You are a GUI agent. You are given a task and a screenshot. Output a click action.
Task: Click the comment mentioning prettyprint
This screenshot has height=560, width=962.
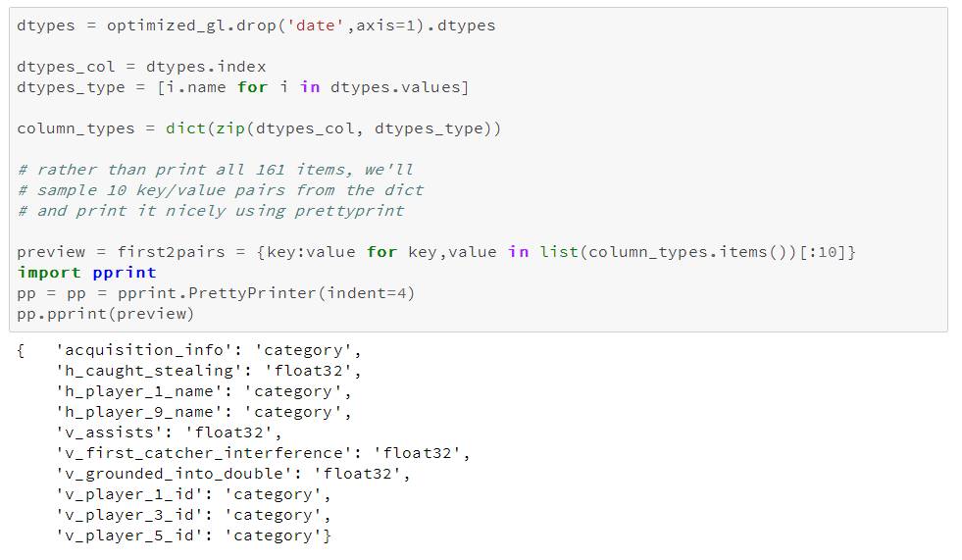click(x=211, y=211)
